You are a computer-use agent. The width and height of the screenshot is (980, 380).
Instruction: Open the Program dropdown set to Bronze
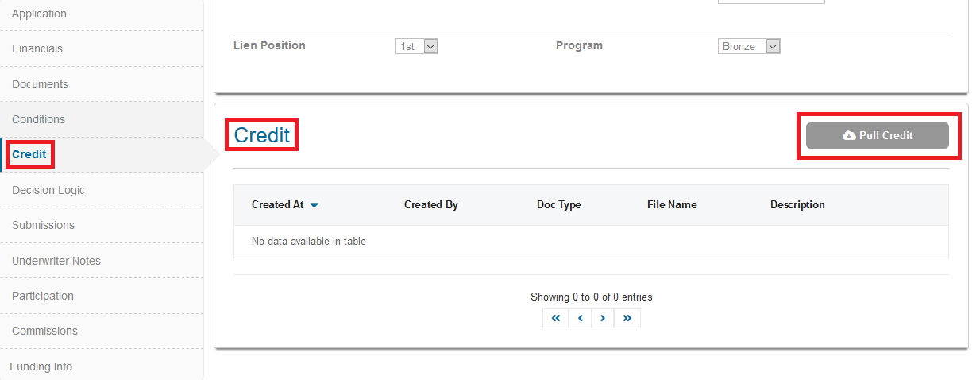pos(749,46)
